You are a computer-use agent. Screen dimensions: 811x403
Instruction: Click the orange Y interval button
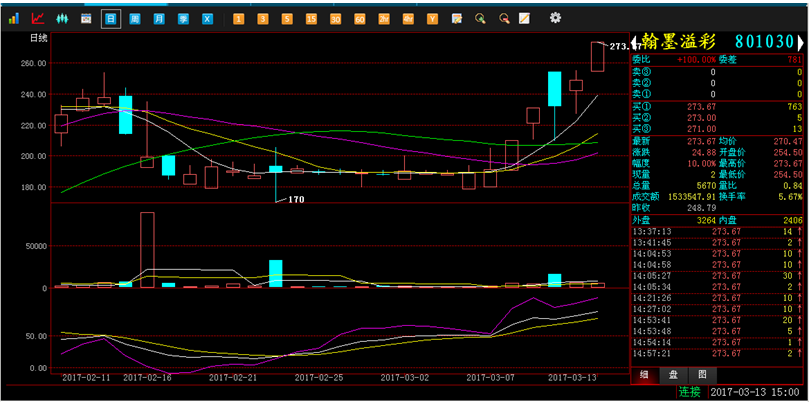(432, 19)
